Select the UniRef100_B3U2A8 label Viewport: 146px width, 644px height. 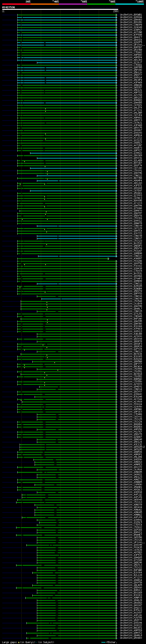pyautogui.click(x=131, y=397)
